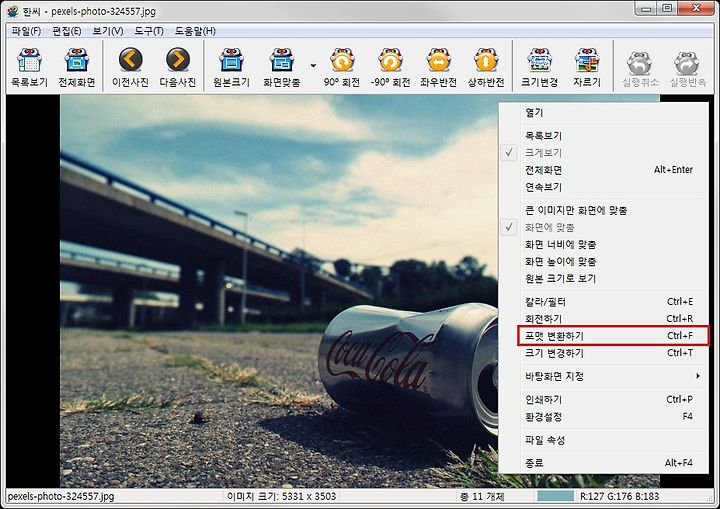
Task: Flip image using 상하반전 icon
Action: click(486, 67)
